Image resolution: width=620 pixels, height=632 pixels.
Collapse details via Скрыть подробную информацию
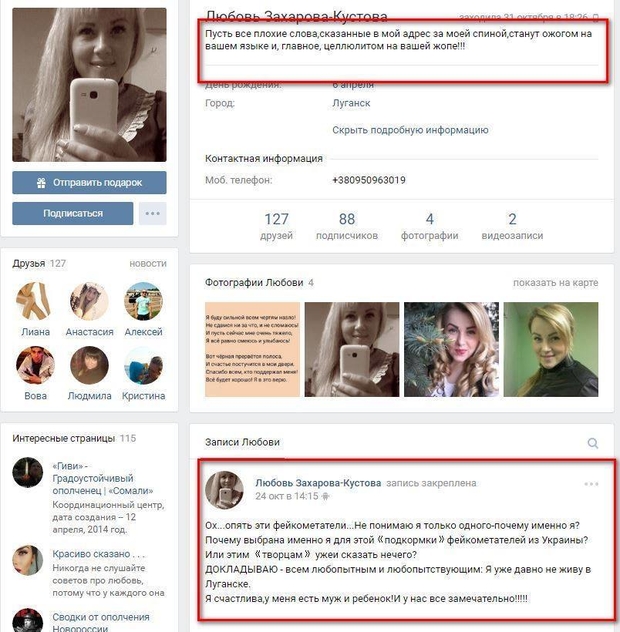point(410,130)
